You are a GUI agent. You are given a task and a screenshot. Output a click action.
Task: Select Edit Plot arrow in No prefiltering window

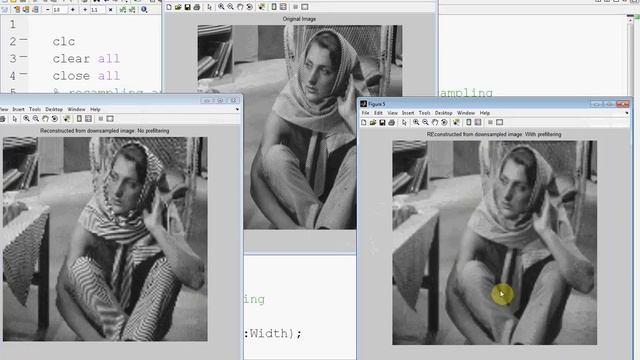(x=15, y=119)
